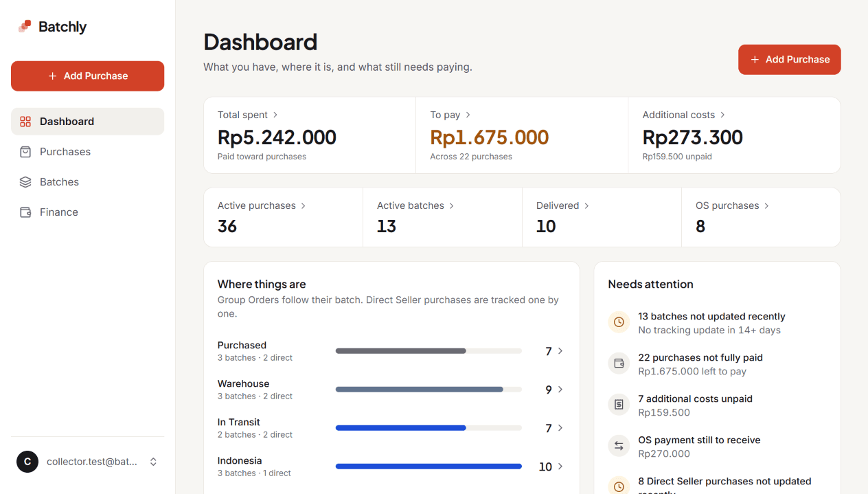
Task: Open the "7 additional costs unpaid" alert
Action: pyautogui.click(x=717, y=405)
